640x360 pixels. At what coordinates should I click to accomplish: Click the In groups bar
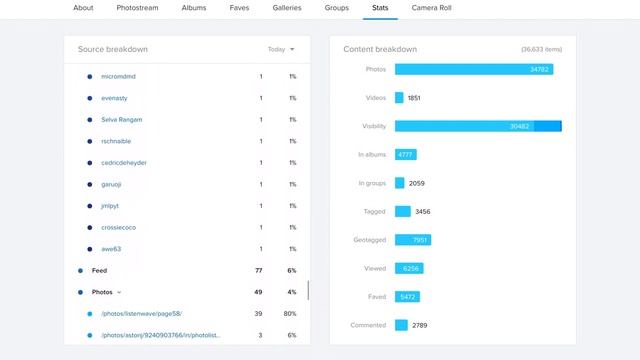[399, 183]
